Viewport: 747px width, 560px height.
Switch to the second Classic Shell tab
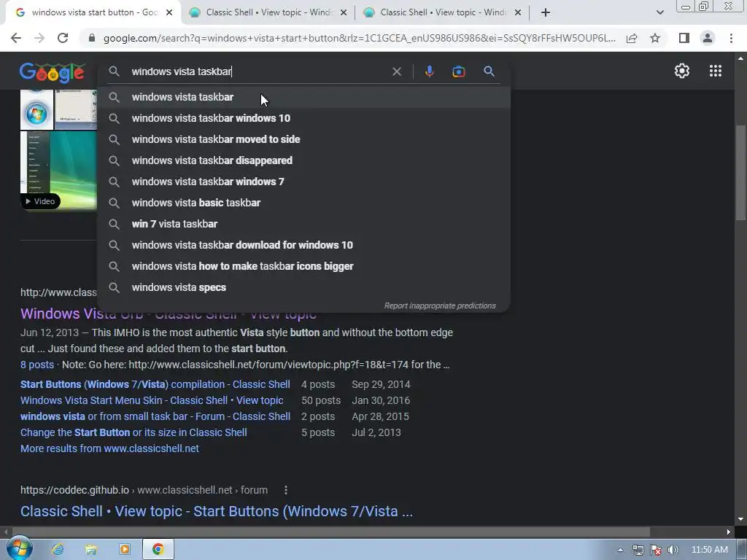(268, 12)
